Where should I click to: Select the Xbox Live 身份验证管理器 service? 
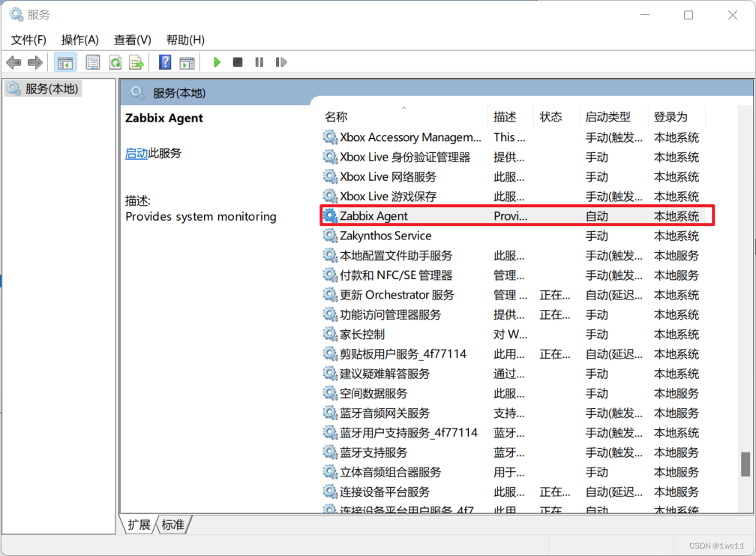pos(514,157)
